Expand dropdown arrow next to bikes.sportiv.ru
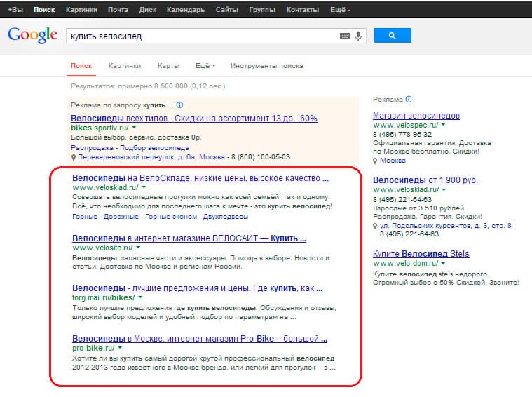This screenshot has width=532, height=397. pyautogui.click(x=134, y=128)
